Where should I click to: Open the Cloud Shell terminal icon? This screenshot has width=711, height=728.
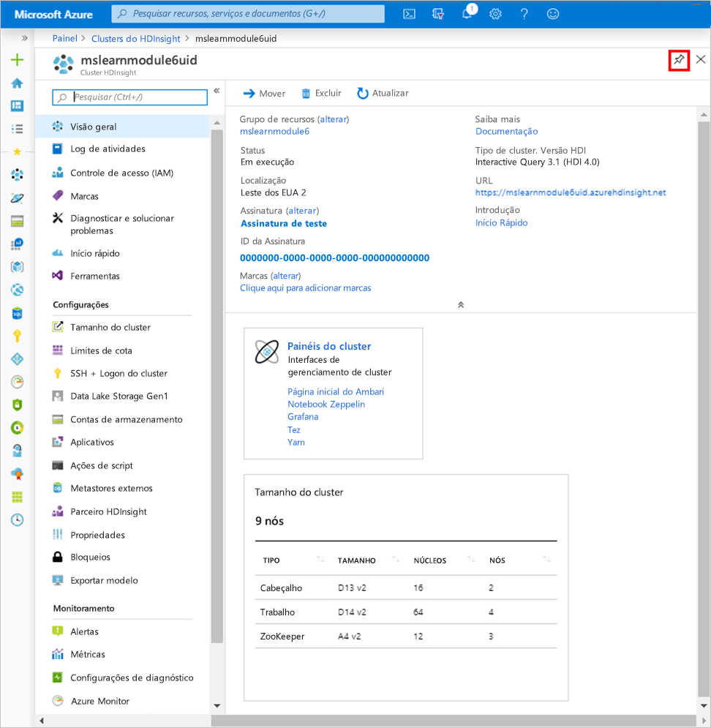coord(409,14)
